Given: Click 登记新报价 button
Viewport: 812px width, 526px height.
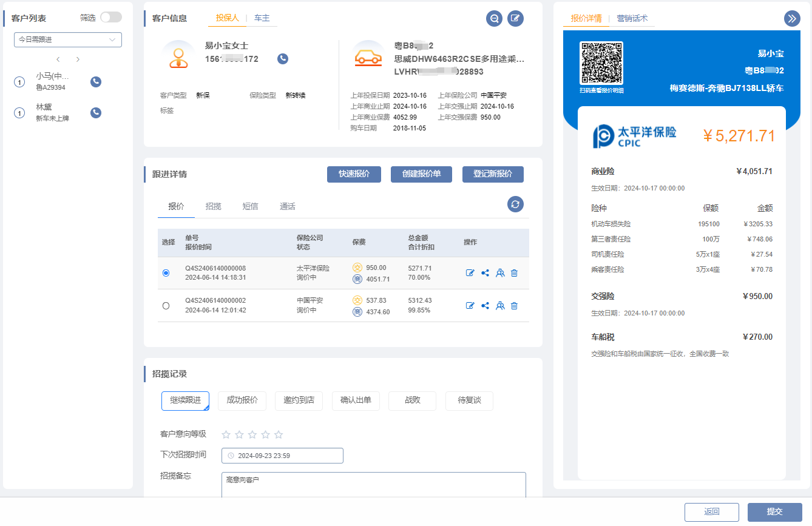Looking at the screenshot, I should click(493, 174).
